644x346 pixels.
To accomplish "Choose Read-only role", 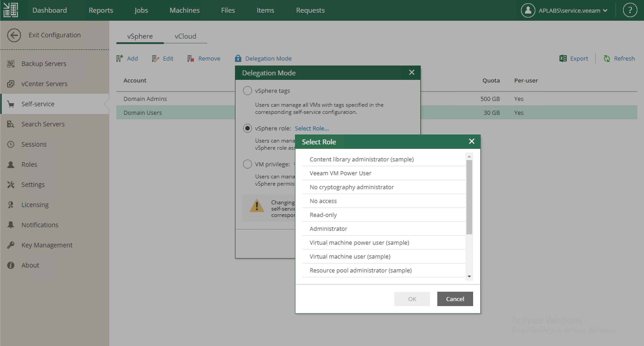I will point(384,215).
